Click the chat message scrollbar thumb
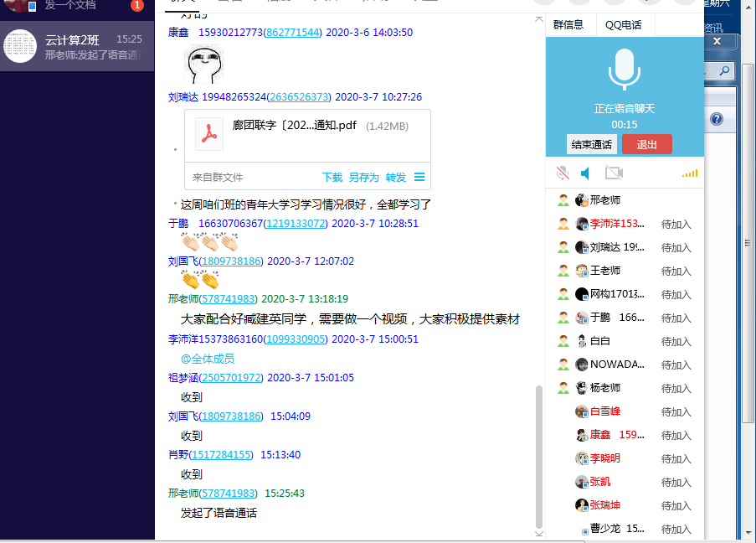This screenshot has height=543, width=756. point(539,457)
